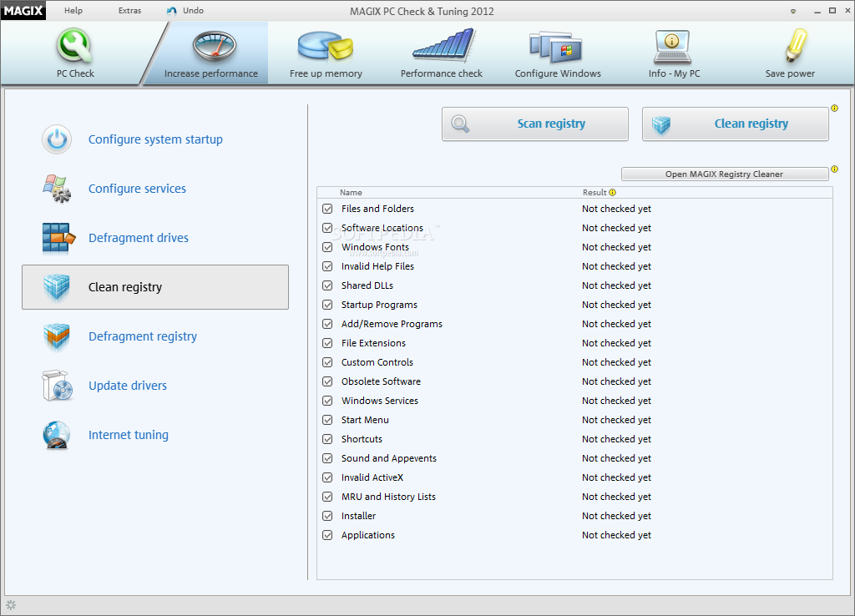Uncheck the Files and Folders checkbox
The height and width of the screenshot is (616, 855).
pyautogui.click(x=327, y=209)
